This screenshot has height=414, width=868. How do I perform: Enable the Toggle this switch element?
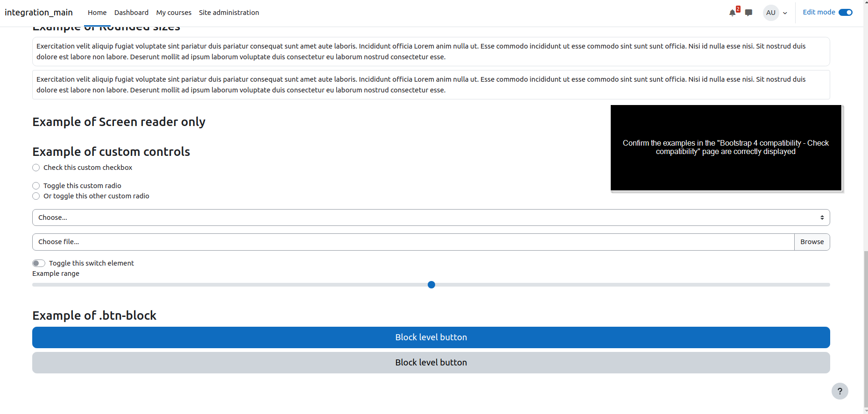pyautogui.click(x=39, y=263)
